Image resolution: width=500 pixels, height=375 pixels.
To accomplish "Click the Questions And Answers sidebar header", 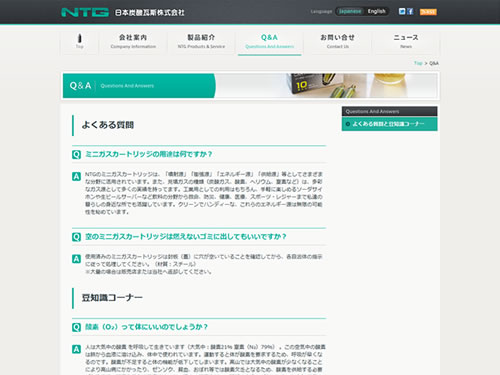I will tap(389, 111).
